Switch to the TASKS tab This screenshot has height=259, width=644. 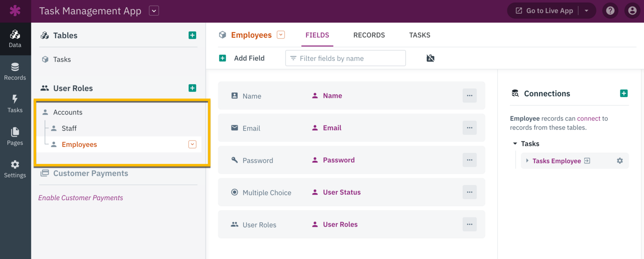coord(419,35)
